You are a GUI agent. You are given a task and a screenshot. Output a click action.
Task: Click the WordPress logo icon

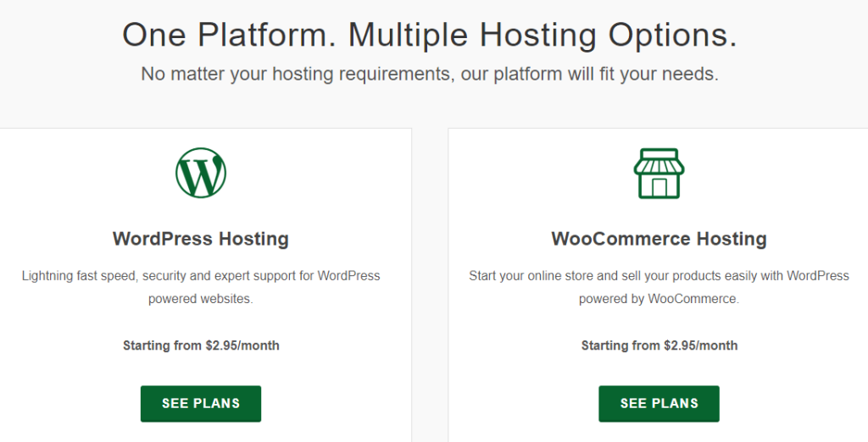point(201,174)
